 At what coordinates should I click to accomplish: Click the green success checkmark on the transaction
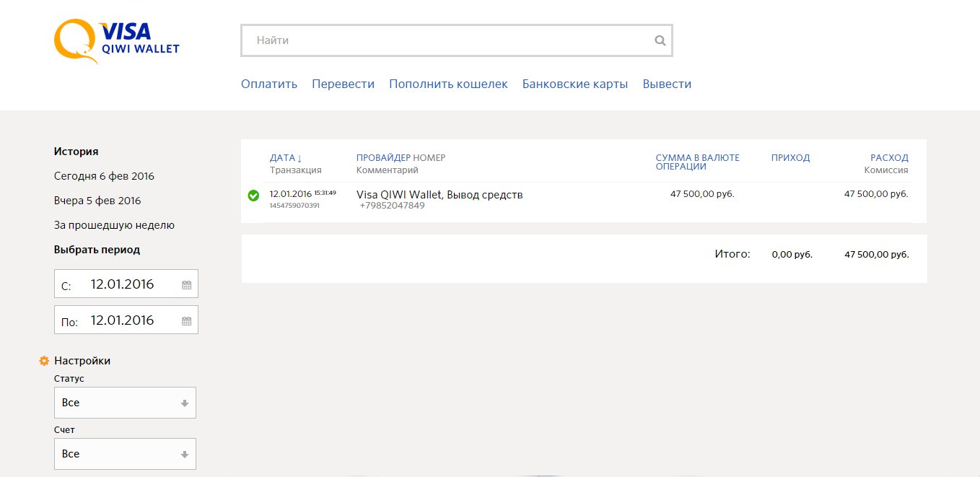253,195
